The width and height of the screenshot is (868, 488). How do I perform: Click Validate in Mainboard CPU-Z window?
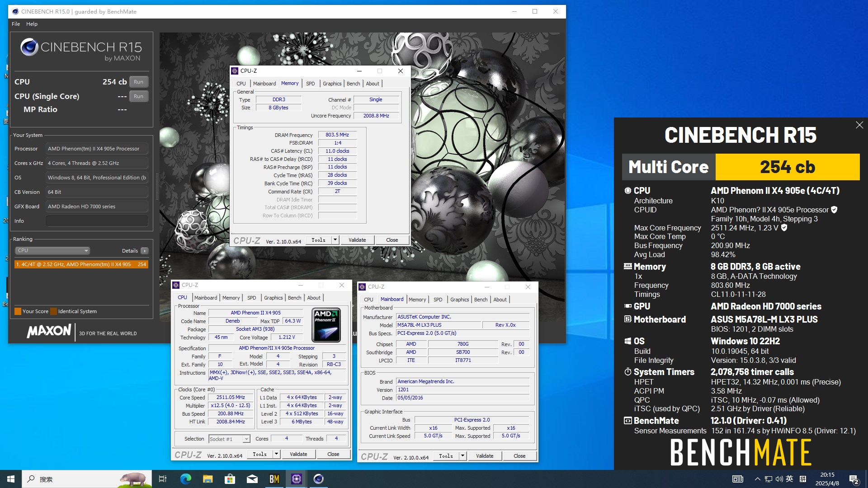[485, 456]
